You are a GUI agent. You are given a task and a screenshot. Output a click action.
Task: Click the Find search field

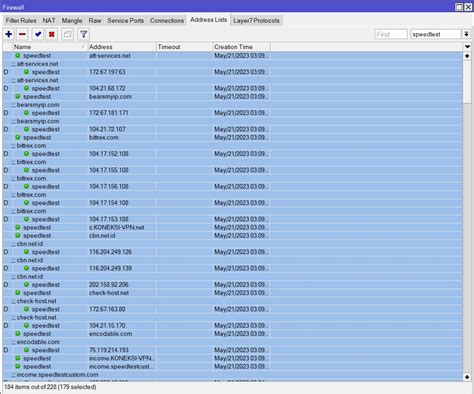pyautogui.click(x=391, y=34)
